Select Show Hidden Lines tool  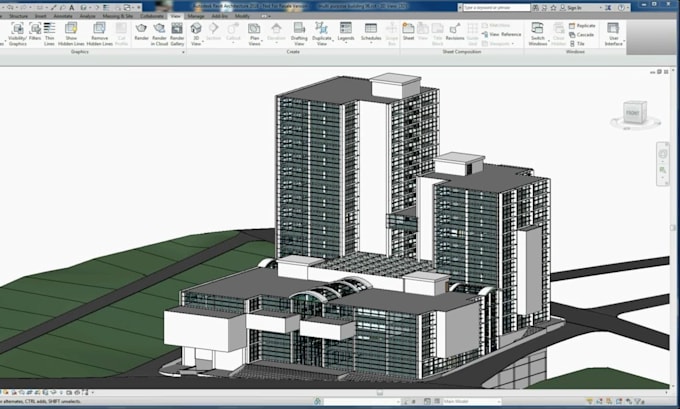point(71,34)
